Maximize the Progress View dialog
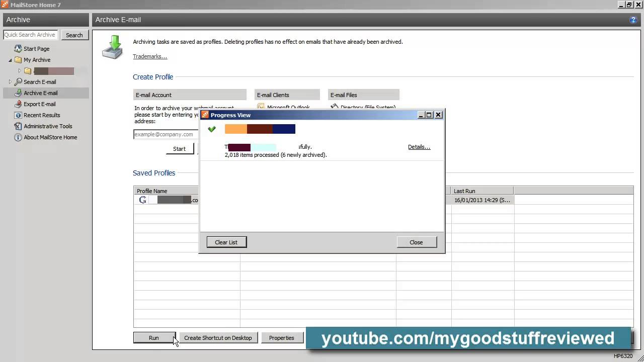This screenshot has width=644, height=362. click(429, 115)
